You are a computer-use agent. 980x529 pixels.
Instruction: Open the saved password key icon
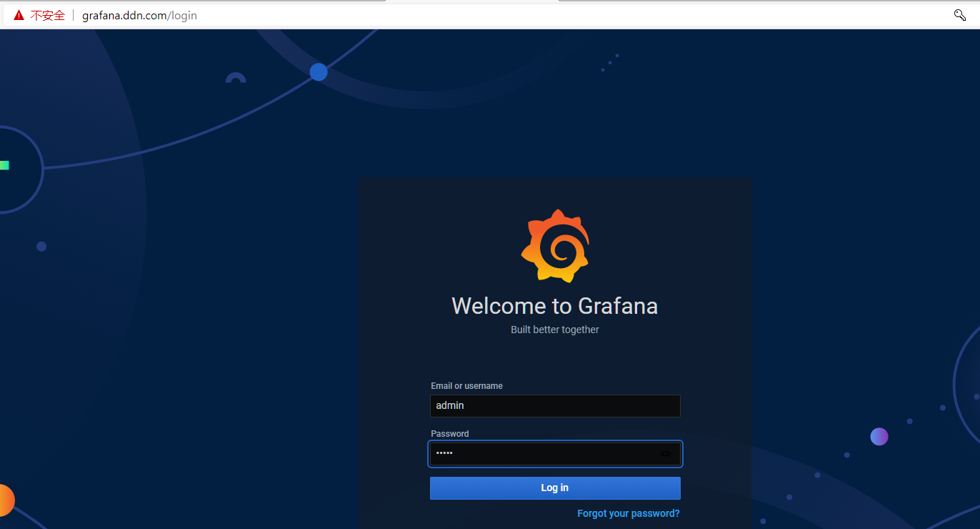click(x=960, y=15)
